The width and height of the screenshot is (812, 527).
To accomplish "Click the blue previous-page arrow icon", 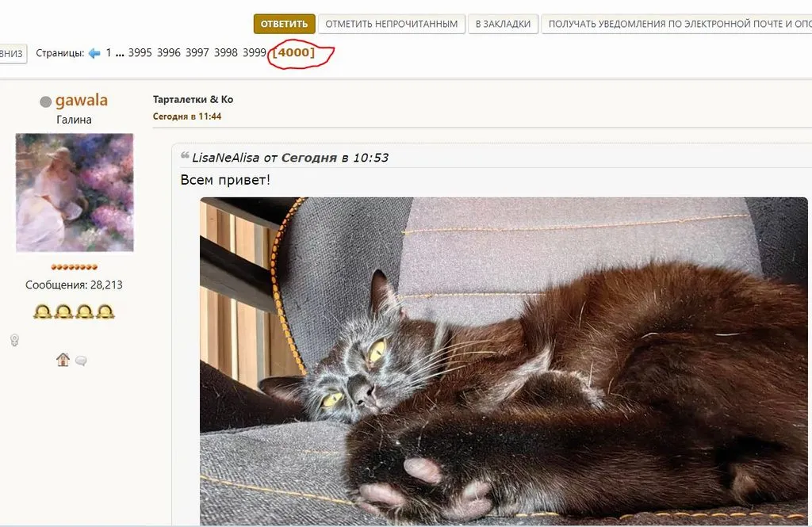I will coord(94,53).
